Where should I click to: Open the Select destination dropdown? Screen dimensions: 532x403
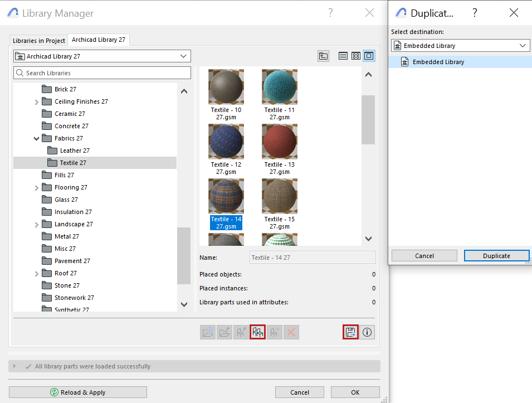[x=460, y=45]
